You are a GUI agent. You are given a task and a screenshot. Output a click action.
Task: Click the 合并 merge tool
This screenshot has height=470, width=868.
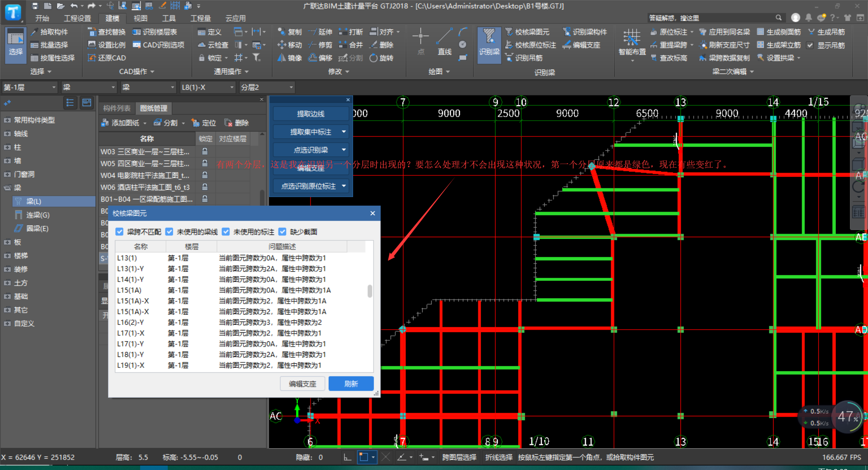pyautogui.click(x=351, y=45)
